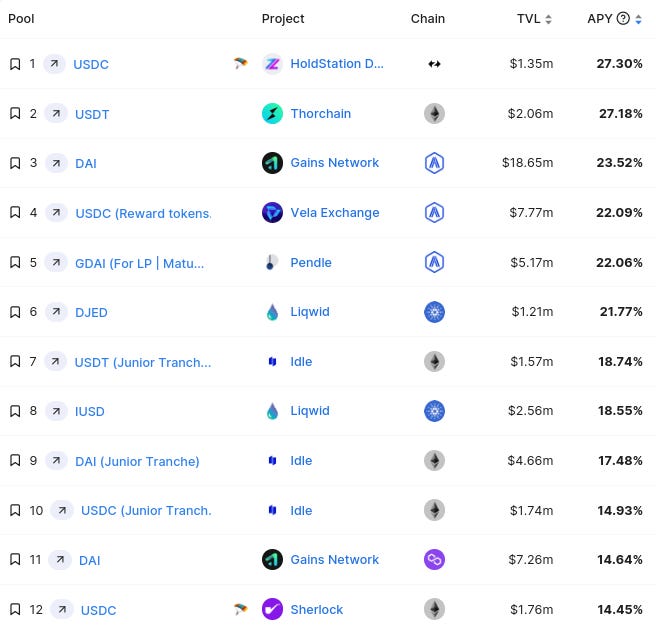Open external link arrow for Vela USDC row
Screen dimensions: 656x626
pyautogui.click(x=56, y=213)
